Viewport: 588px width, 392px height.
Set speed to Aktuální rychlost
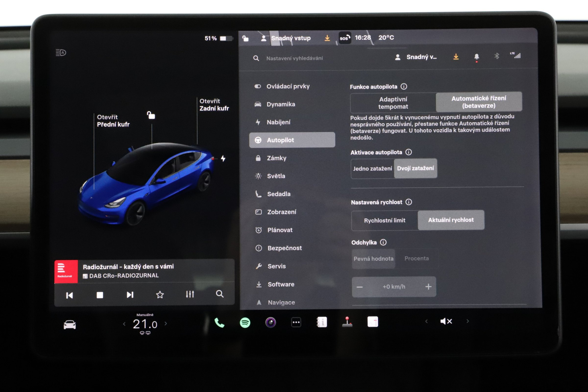click(x=451, y=220)
